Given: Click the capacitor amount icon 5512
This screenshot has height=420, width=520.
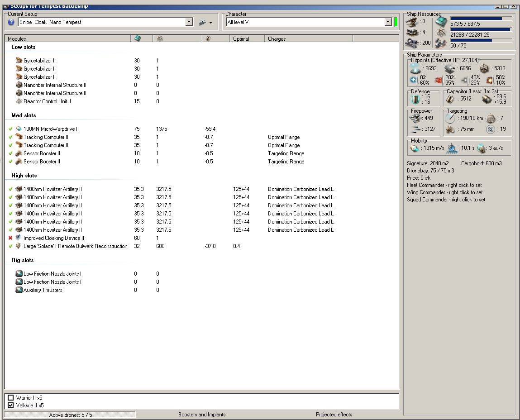Looking at the screenshot, I should (450, 99).
